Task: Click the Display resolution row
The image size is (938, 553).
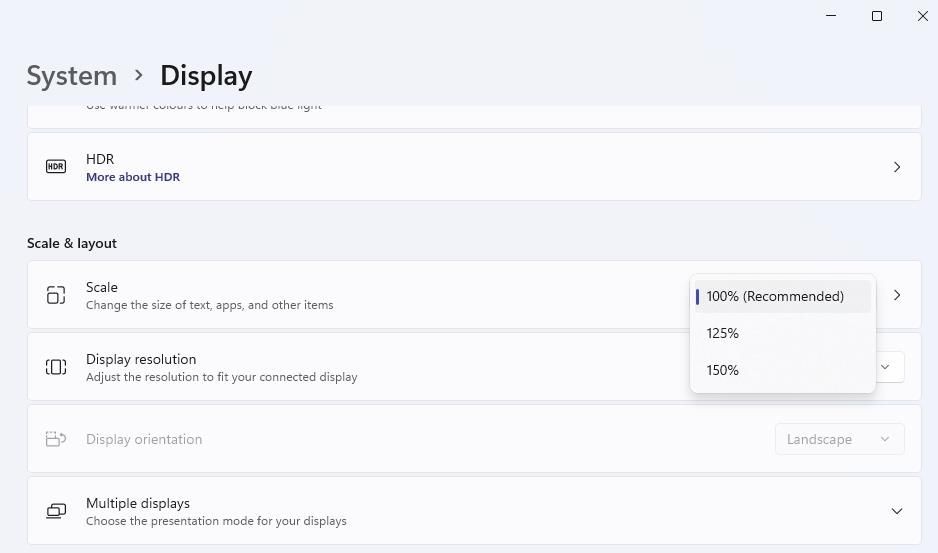Action: pos(474,367)
